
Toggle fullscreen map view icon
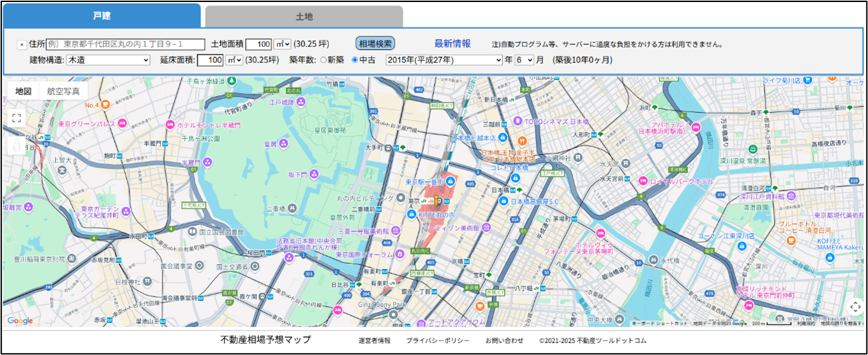point(17,119)
